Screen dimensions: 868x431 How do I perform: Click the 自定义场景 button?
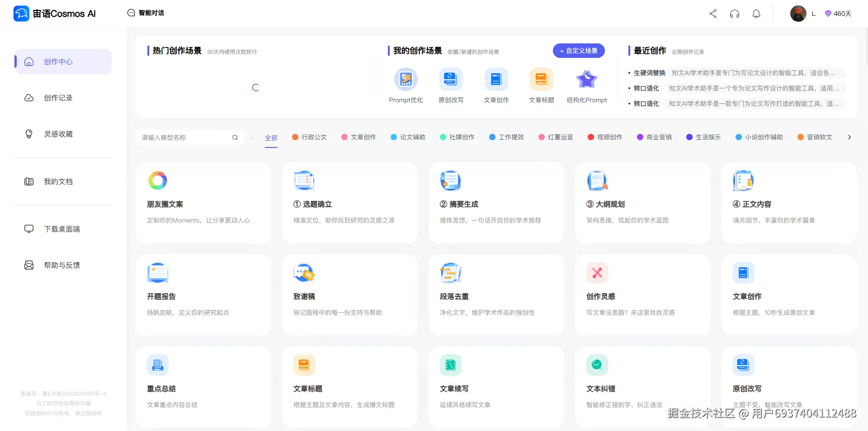click(x=579, y=51)
